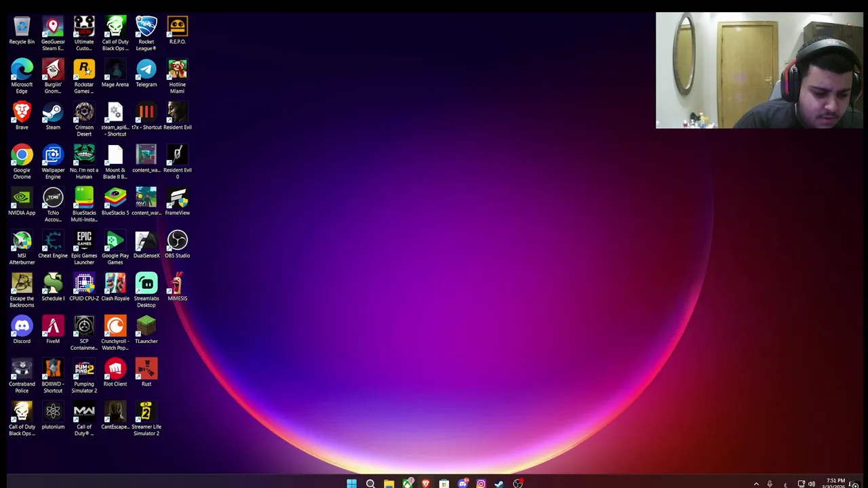Launch Steam from the desktop
The height and width of the screenshot is (488, 868).
(53, 117)
